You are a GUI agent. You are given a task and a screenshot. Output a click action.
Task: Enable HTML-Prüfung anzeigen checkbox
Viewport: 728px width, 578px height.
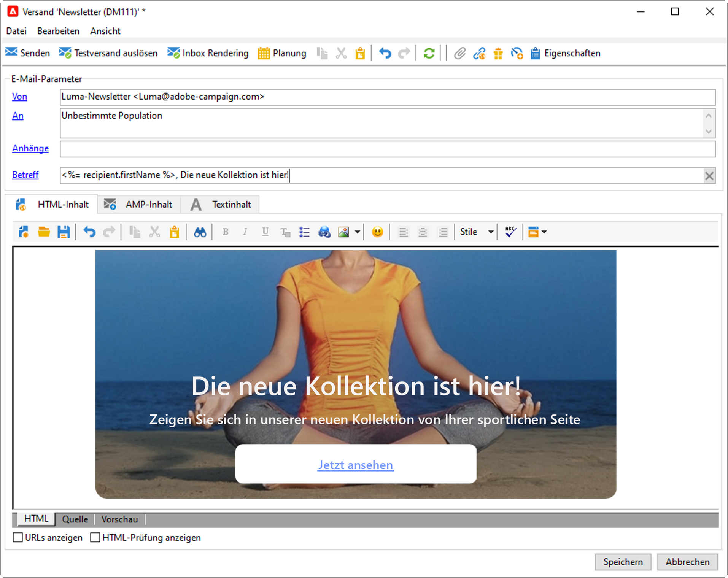[95, 538]
